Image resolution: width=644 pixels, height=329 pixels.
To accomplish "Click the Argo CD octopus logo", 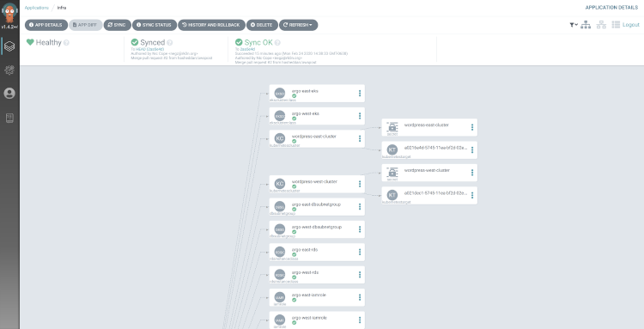I will click(x=9, y=12).
